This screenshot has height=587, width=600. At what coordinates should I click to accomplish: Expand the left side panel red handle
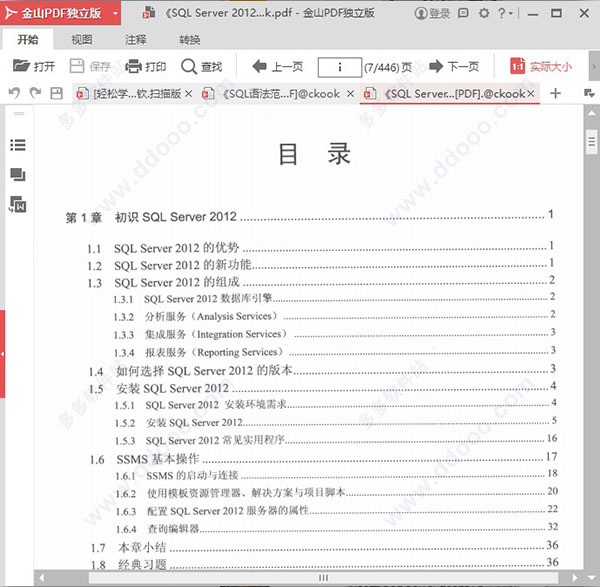[2, 354]
